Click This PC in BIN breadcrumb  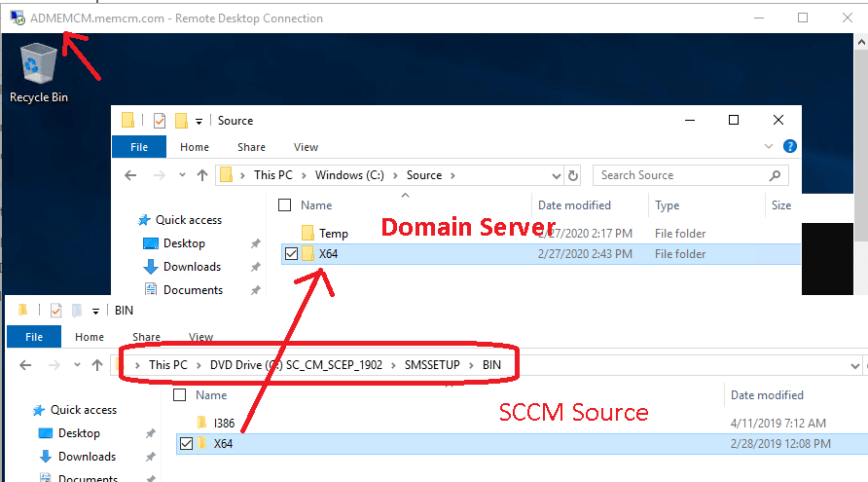[x=167, y=365]
